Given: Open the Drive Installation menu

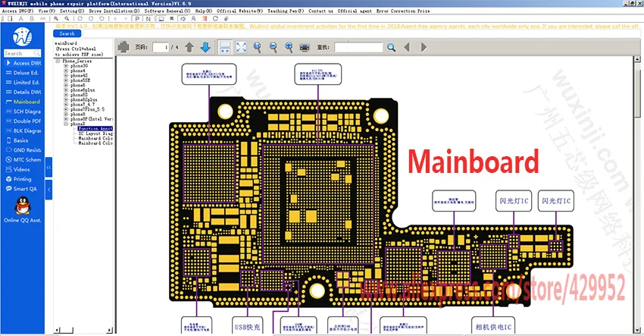Looking at the screenshot, I should point(114,11).
